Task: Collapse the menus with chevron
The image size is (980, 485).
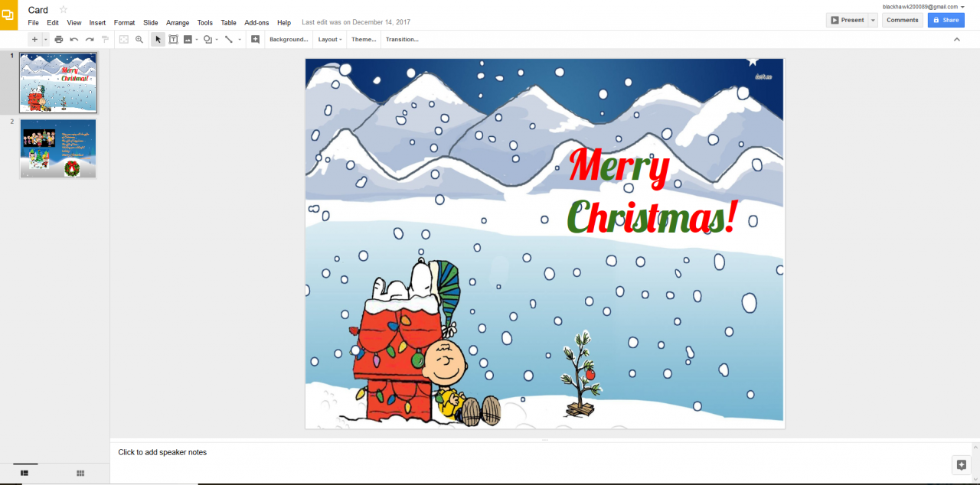Action: [956, 39]
